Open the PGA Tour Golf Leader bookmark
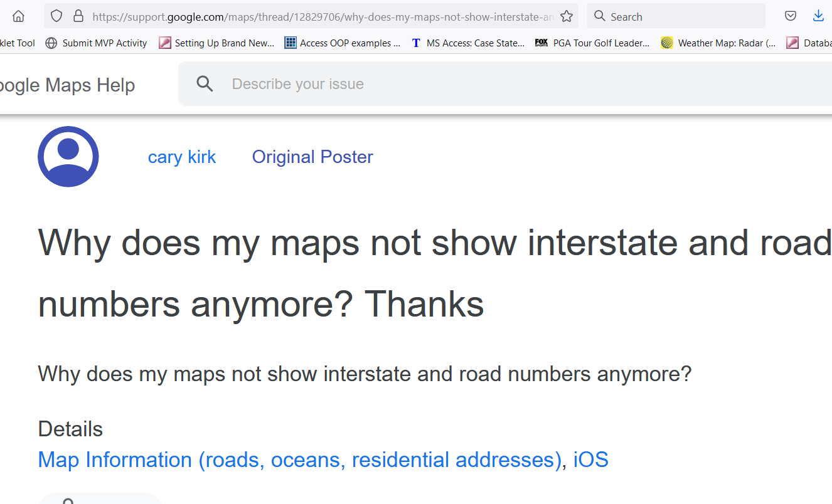This screenshot has height=504, width=832. 593,43
